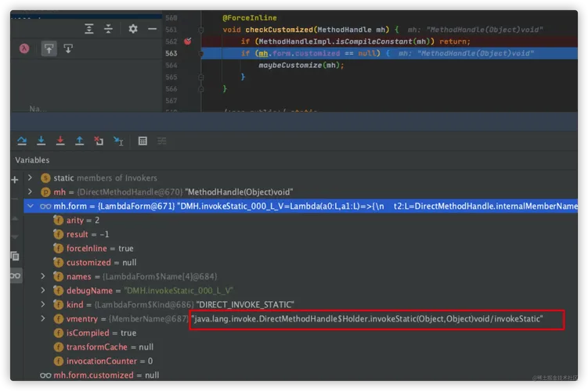Click the Drop Frame icon
Image resolution: width=588 pixels, height=391 pixels.
99,141
